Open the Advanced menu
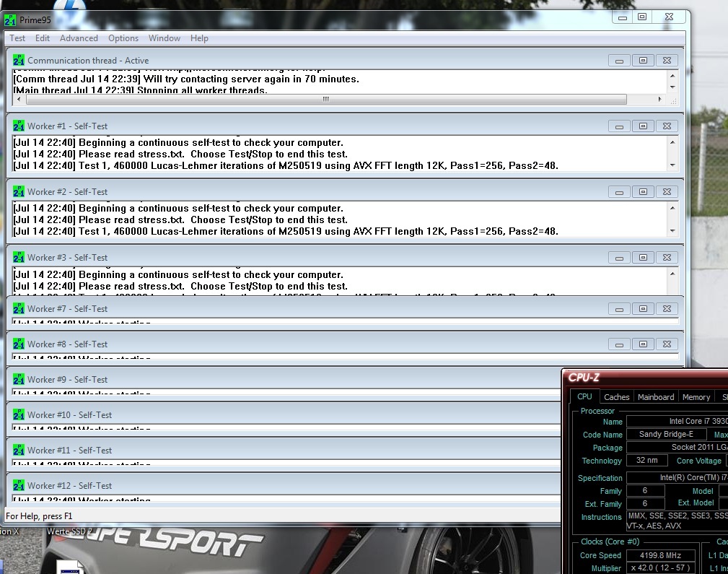 coord(79,38)
